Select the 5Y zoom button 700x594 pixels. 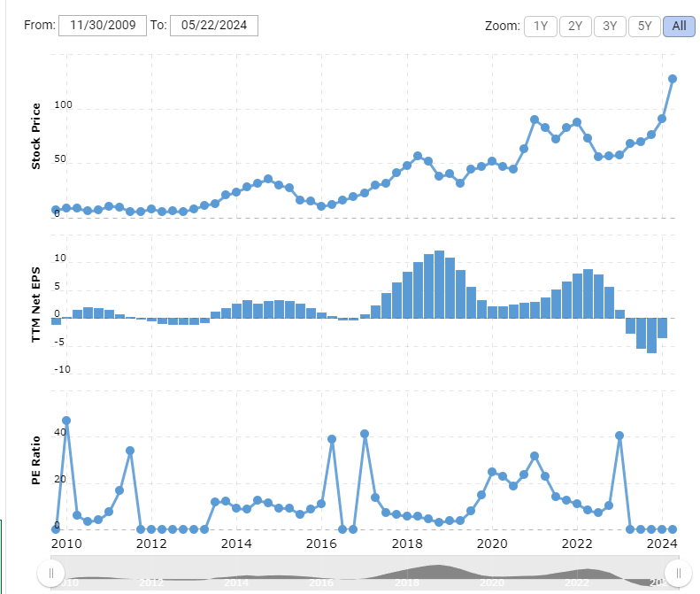[x=644, y=27]
